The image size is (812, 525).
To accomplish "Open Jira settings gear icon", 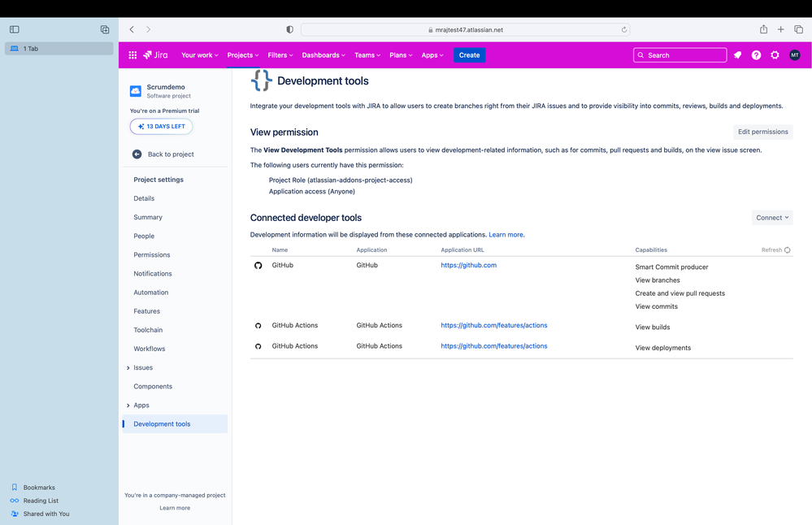I will click(775, 55).
